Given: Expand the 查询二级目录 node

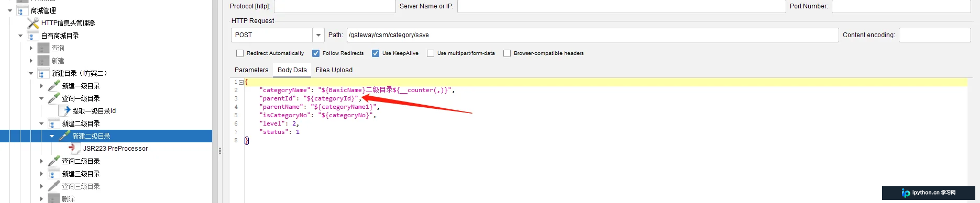Looking at the screenshot, I should tap(41, 161).
